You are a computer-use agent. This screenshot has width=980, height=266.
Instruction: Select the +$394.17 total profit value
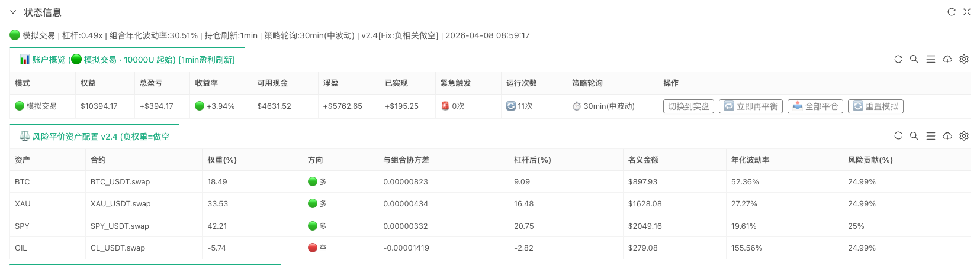[x=156, y=106]
